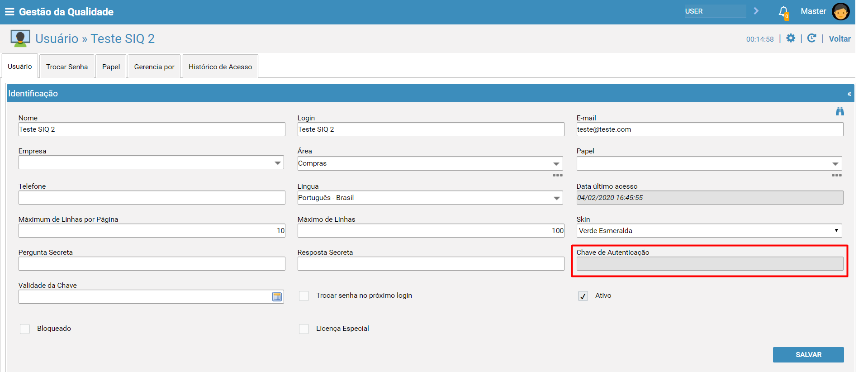Click into the Pergunta Secreta field
This screenshot has width=868, height=372.
152,264
